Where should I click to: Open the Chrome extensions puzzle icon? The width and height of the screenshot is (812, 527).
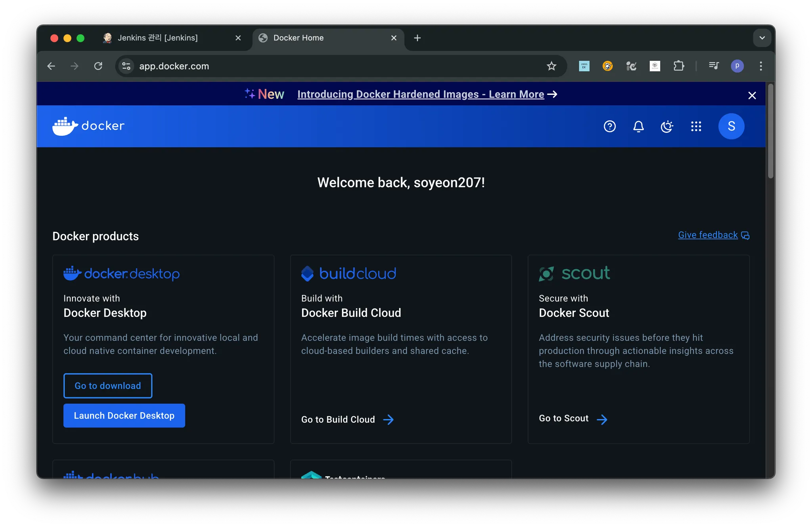pyautogui.click(x=679, y=66)
